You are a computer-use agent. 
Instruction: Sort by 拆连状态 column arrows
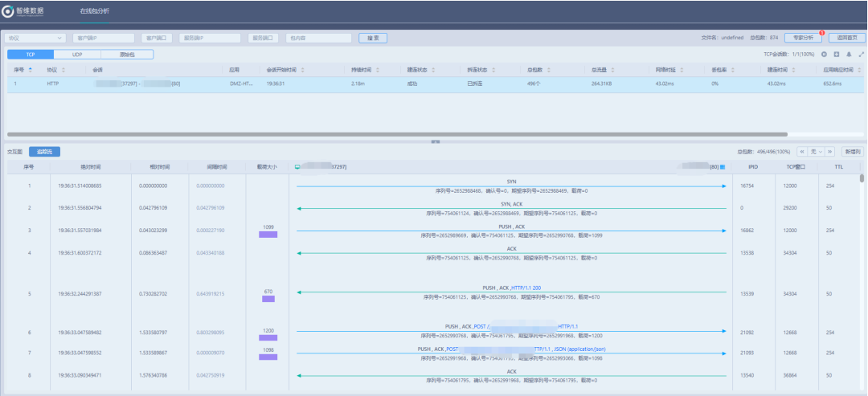[493, 70]
